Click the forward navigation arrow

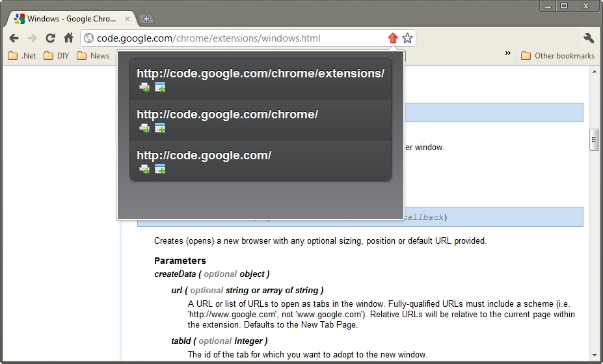(x=33, y=38)
